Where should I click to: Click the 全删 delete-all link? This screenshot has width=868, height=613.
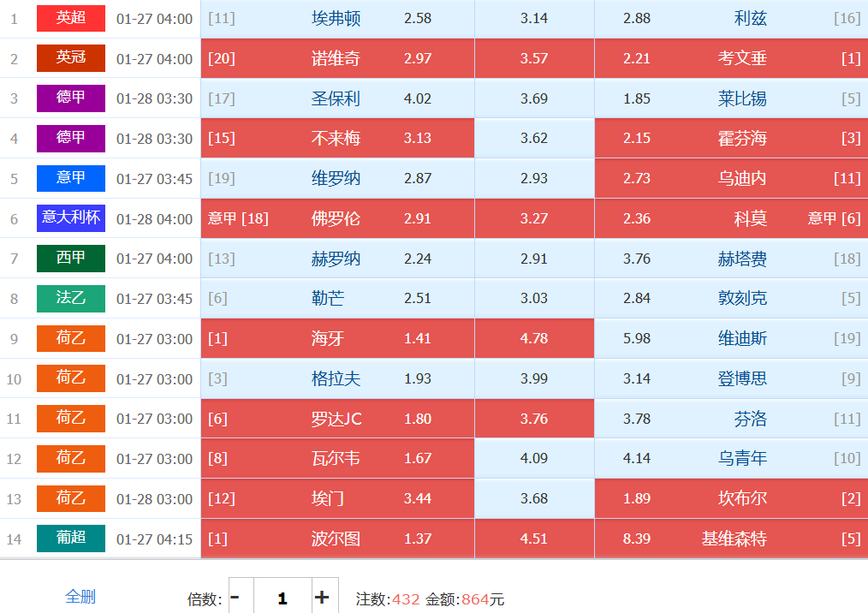(80, 597)
